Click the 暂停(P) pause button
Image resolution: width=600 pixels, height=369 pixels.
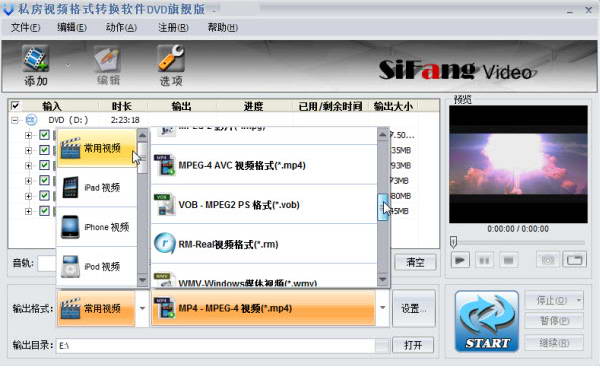554,321
